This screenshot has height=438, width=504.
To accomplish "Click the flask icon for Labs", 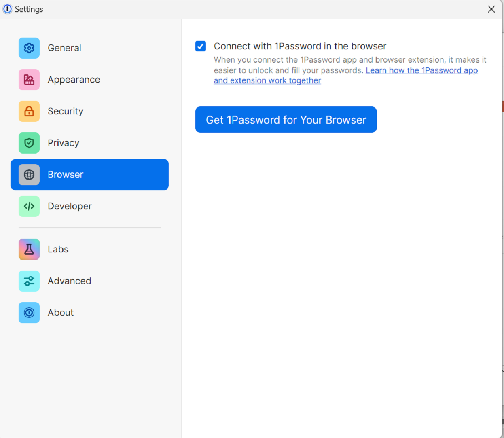I will point(29,249).
